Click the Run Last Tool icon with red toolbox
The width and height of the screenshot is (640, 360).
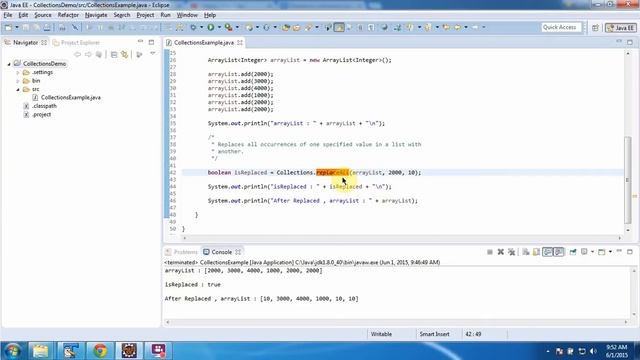click(229, 27)
